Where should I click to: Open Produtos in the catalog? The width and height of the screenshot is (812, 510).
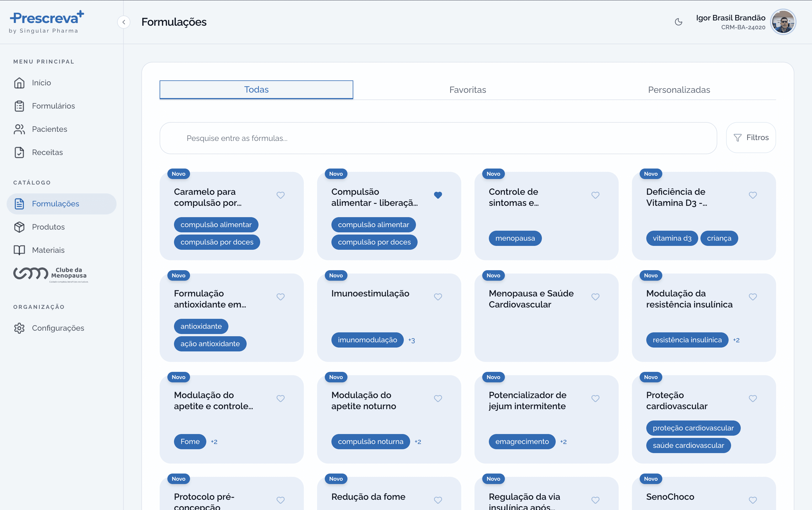pos(61,227)
